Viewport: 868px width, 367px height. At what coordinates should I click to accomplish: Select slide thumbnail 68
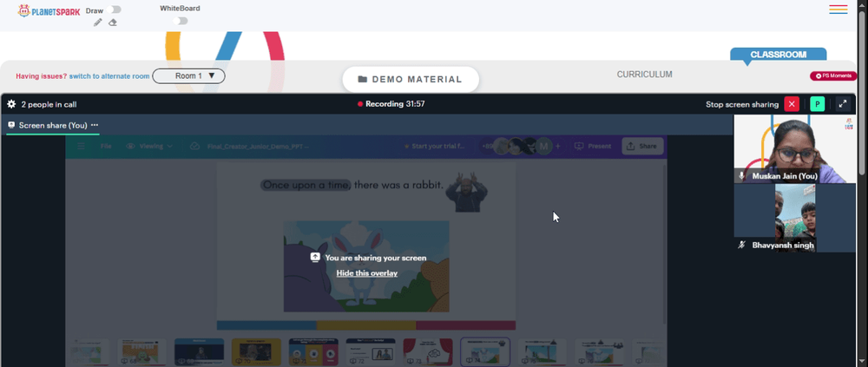point(141,352)
